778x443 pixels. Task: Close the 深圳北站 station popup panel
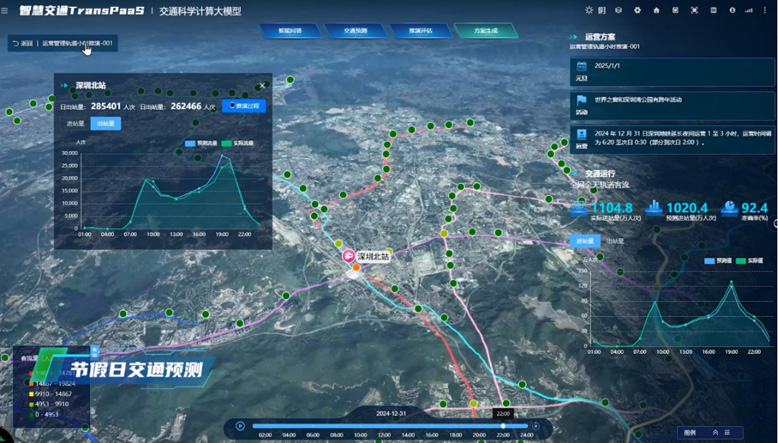263,85
